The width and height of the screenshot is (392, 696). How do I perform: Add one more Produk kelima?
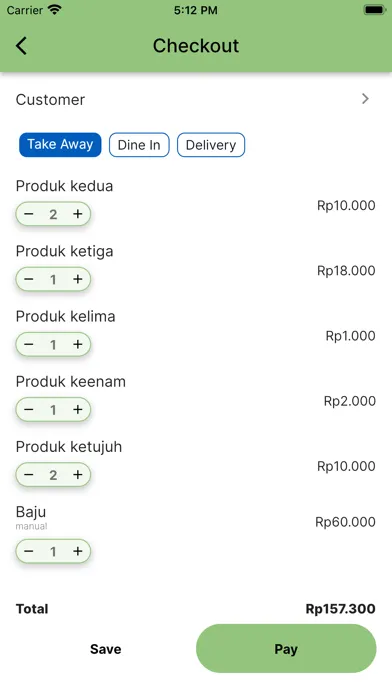78,344
